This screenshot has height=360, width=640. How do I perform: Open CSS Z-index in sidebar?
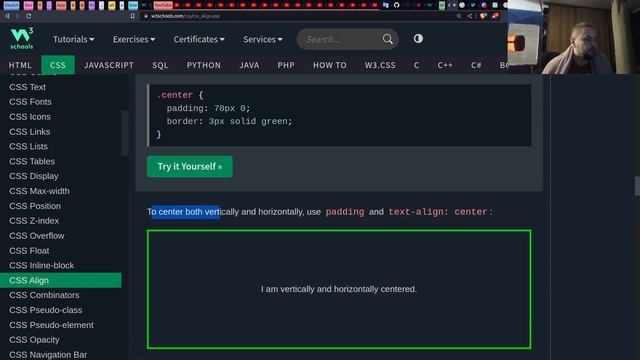(34, 221)
